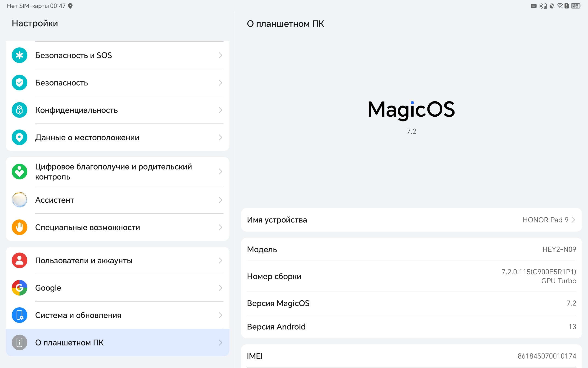Tap the Настройки header title

(35, 23)
